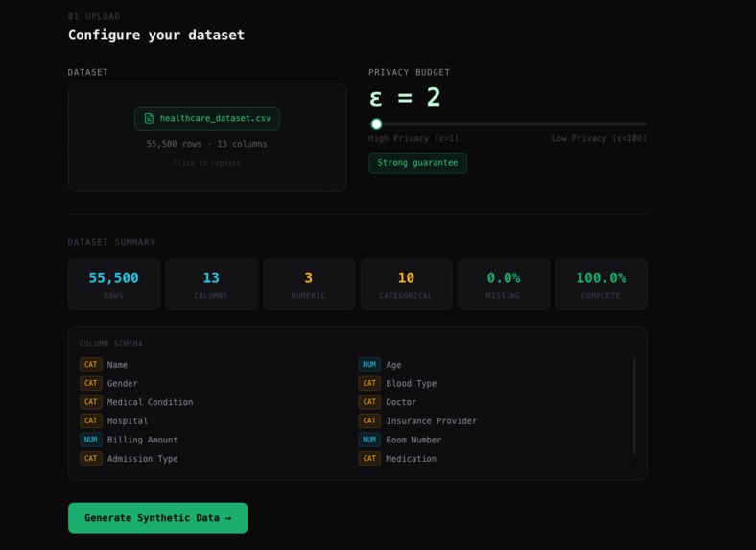Select the Blood Type column text
The image size is (756, 550).
click(x=411, y=384)
